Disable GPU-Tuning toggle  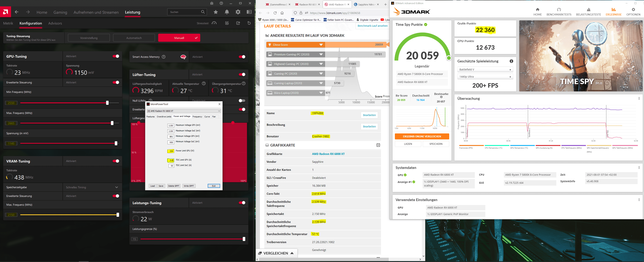click(x=116, y=56)
